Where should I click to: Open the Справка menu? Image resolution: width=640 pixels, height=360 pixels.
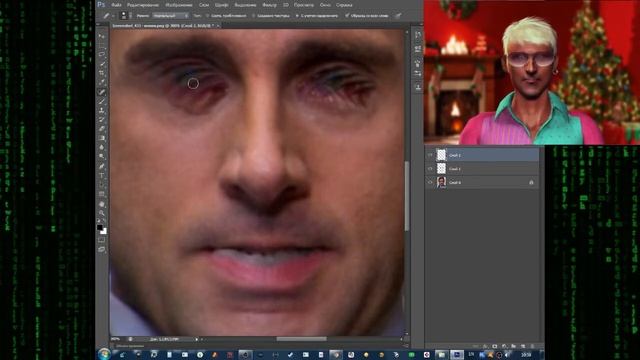pos(344,5)
